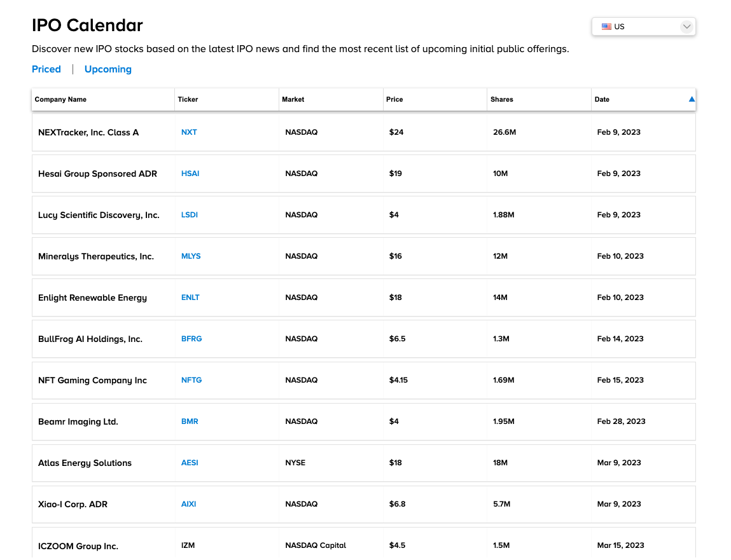Click the $19 price of Hesai Group
This screenshot has width=731, height=560.
click(x=395, y=174)
